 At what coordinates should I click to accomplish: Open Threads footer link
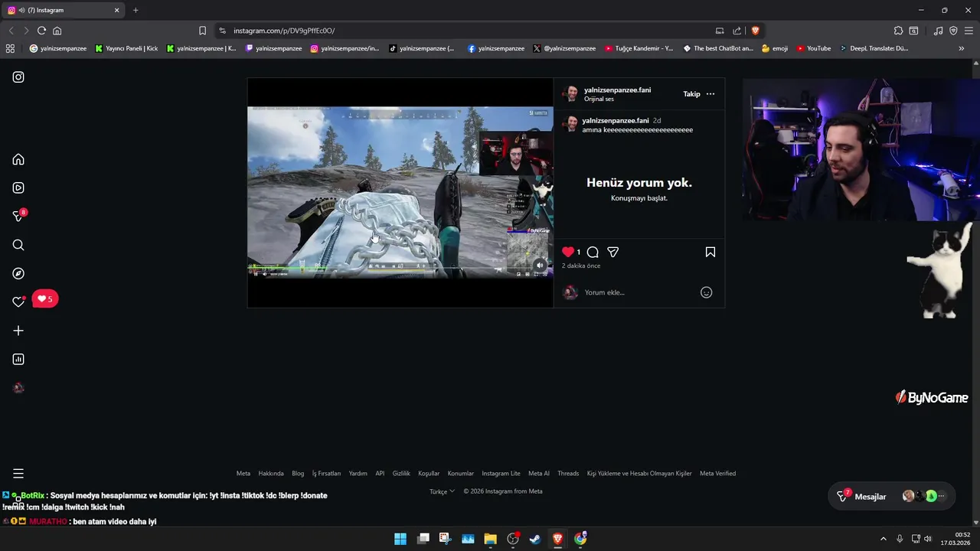pyautogui.click(x=568, y=474)
